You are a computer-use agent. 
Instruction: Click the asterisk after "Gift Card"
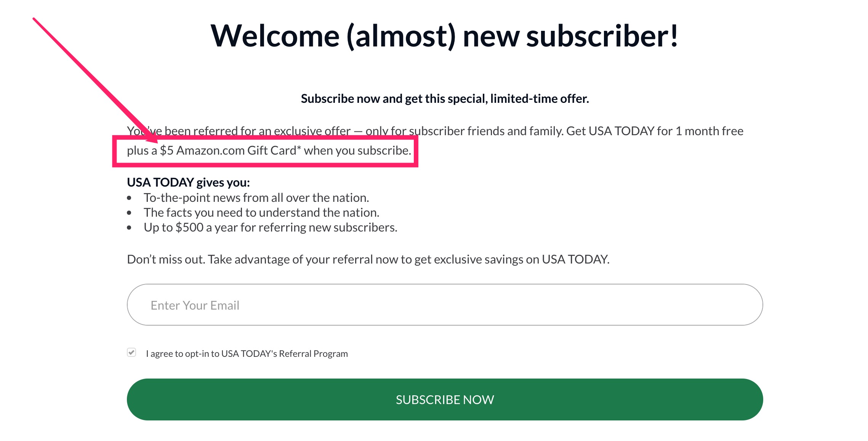[x=299, y=147]
